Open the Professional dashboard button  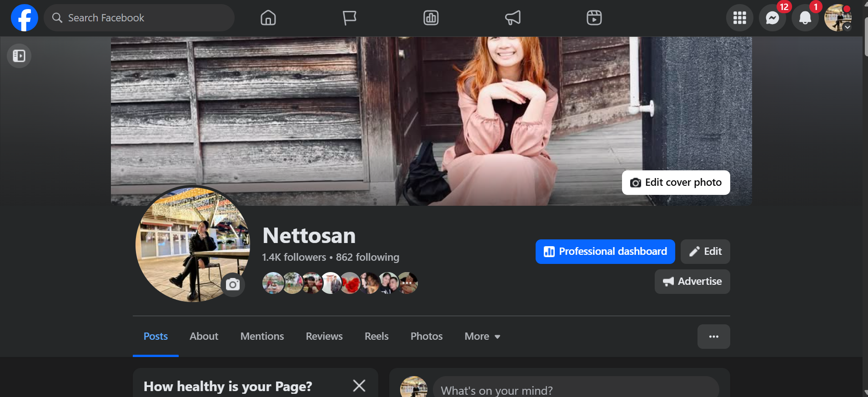605,252
